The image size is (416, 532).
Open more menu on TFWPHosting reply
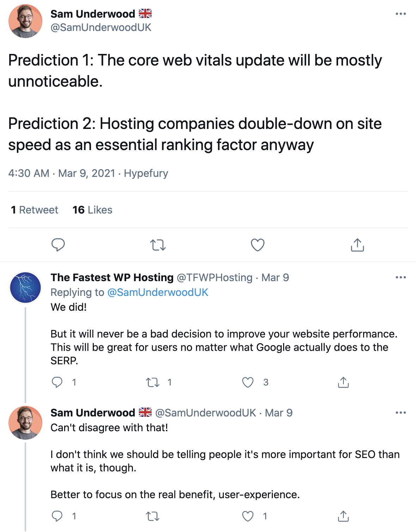tap(400, 278)
